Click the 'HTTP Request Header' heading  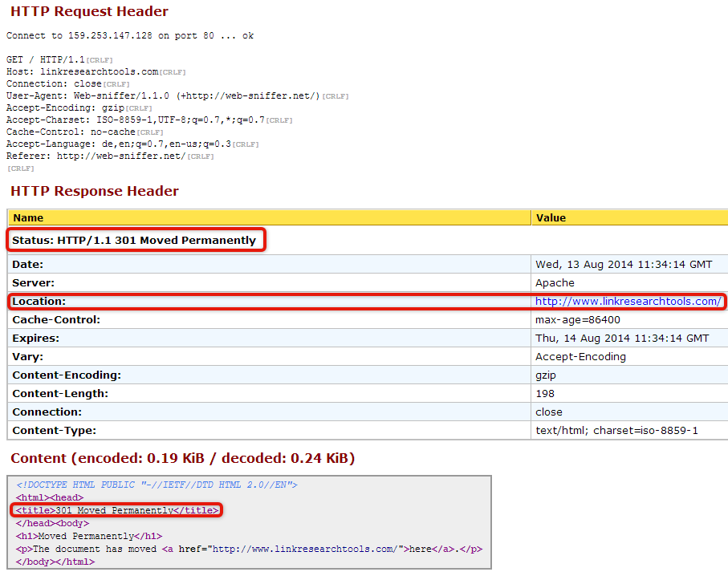coord(89,11)
